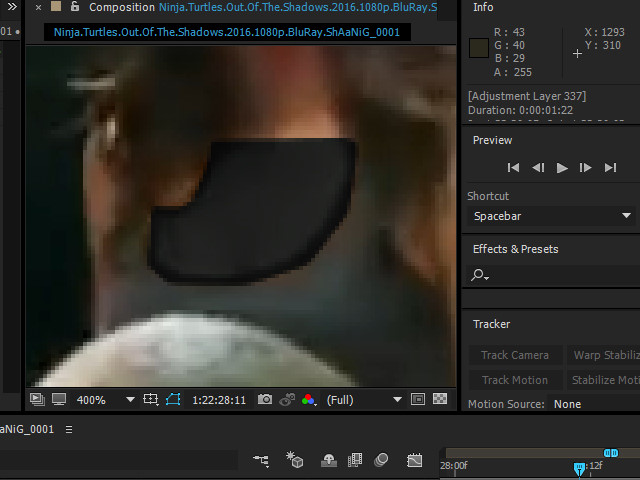This screenshot has height=480, width=640.
Task: Open the Graph Editor icon
Action: (x=414, y=460)
